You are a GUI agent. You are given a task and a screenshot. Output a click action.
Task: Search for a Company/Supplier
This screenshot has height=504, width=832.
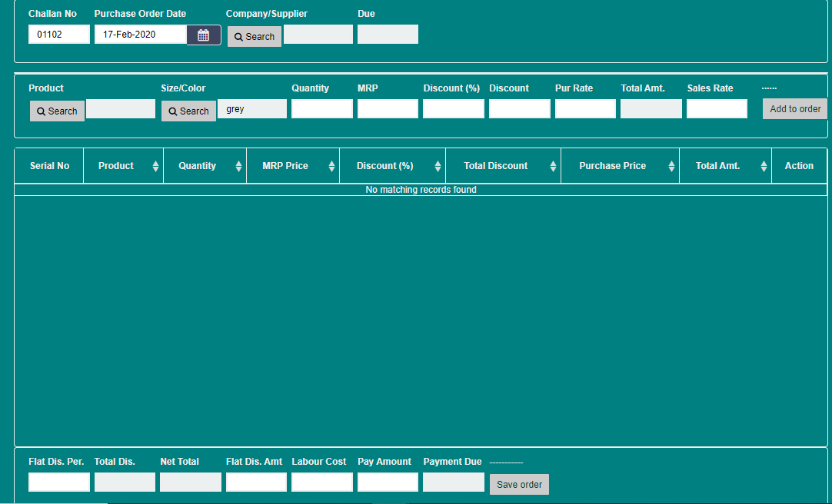255,37
